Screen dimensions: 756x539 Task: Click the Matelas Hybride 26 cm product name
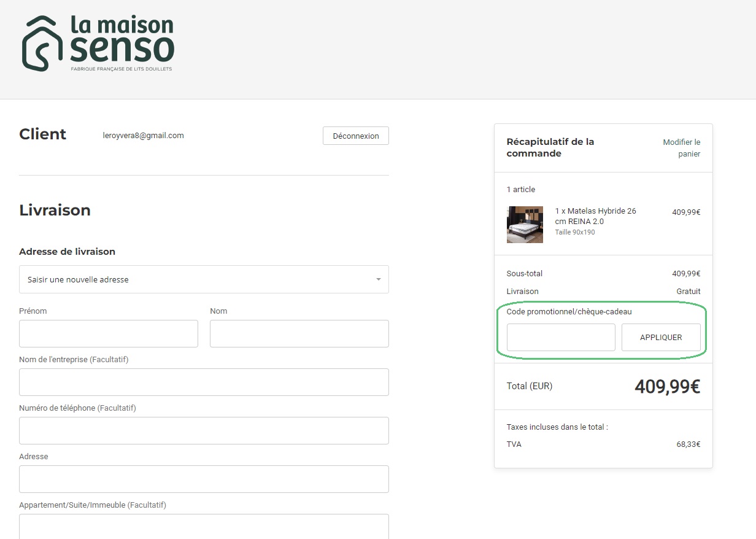pyautogui.click(x=595, y=216)
